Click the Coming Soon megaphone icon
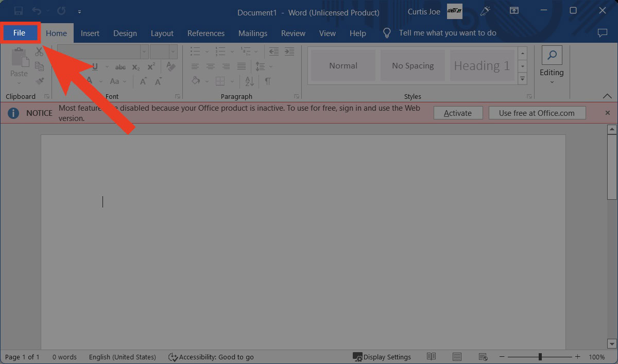The height and width of the screenshot is (364, 618). (x=485, y=11)
